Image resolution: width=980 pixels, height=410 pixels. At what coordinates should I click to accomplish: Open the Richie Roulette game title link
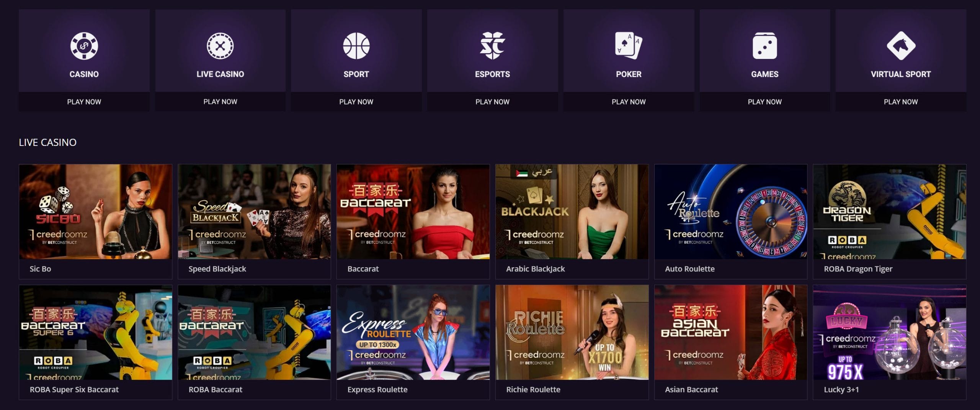(533, 389)
